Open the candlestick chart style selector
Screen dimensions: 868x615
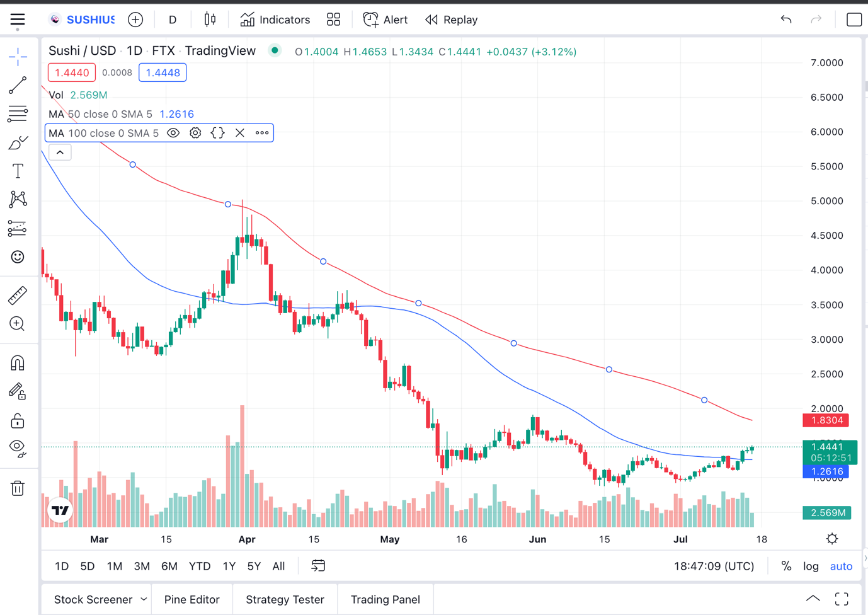[x=210, y=20]
